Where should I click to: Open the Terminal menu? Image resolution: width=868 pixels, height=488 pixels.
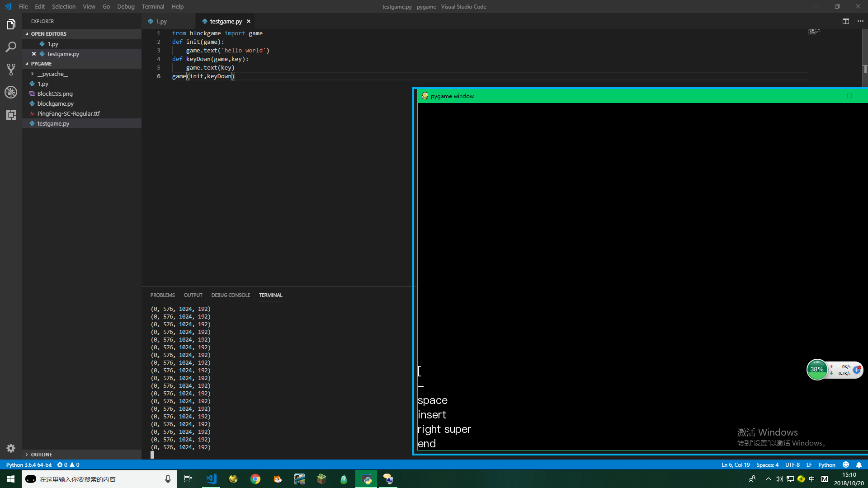point(153,6)
